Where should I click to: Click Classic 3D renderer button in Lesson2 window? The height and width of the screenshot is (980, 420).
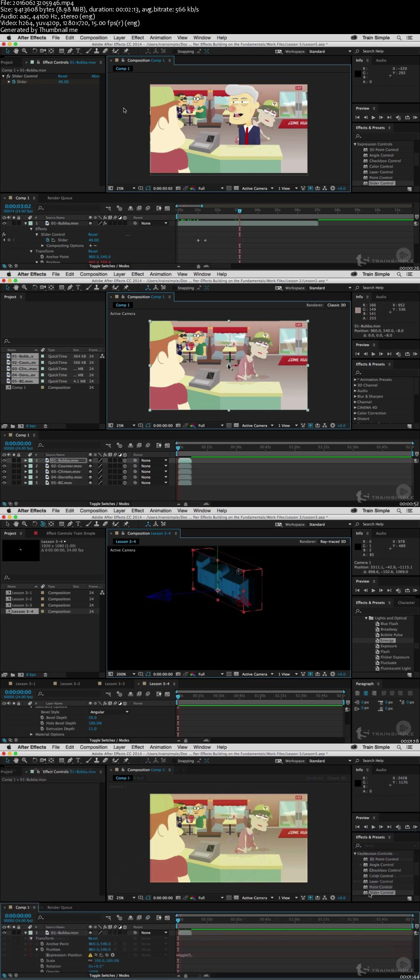click(x=336, y=305)
